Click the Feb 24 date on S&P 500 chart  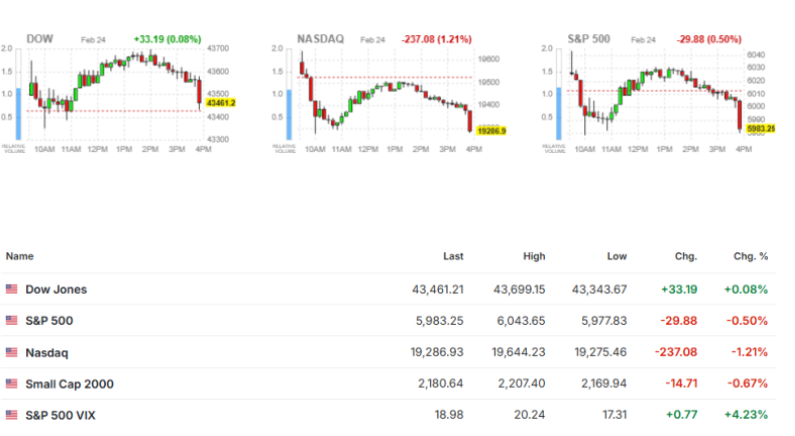click(643, 40)
